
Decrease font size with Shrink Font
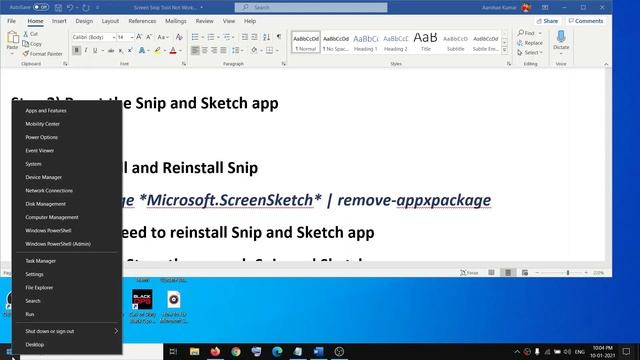tap(149, 37)
